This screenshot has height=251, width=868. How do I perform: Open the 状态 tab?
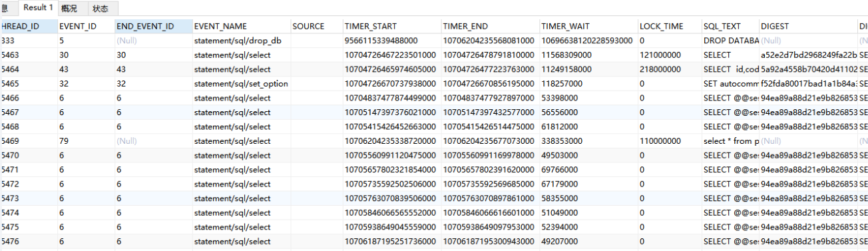click(x=101, y=8)
